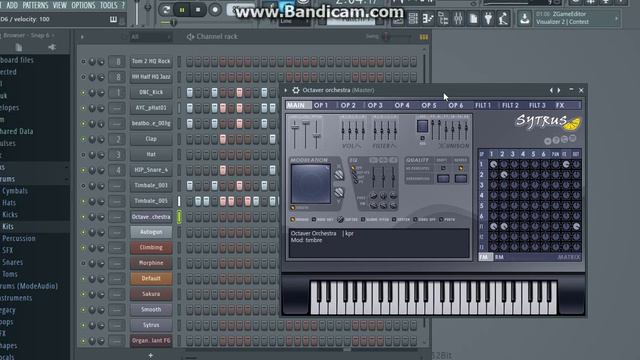Open the ADD menu
This screenshot has height=360, width=640.
(x=12, y=5)
